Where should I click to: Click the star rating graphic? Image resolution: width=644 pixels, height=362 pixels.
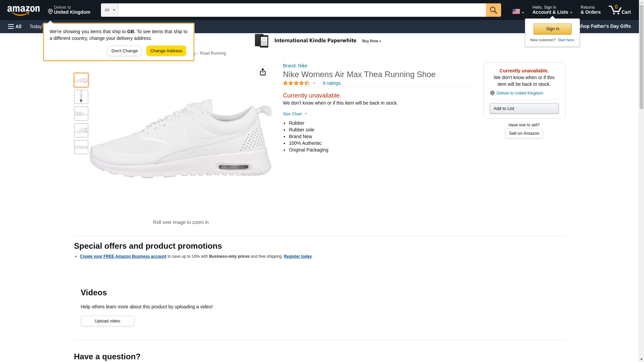(x=296, y=83)
